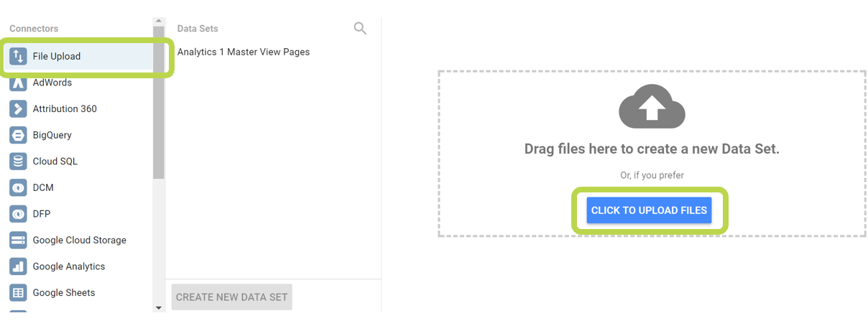Click the BigQuery connector icon
Screen dimensions: 868x331
point(18,135)
